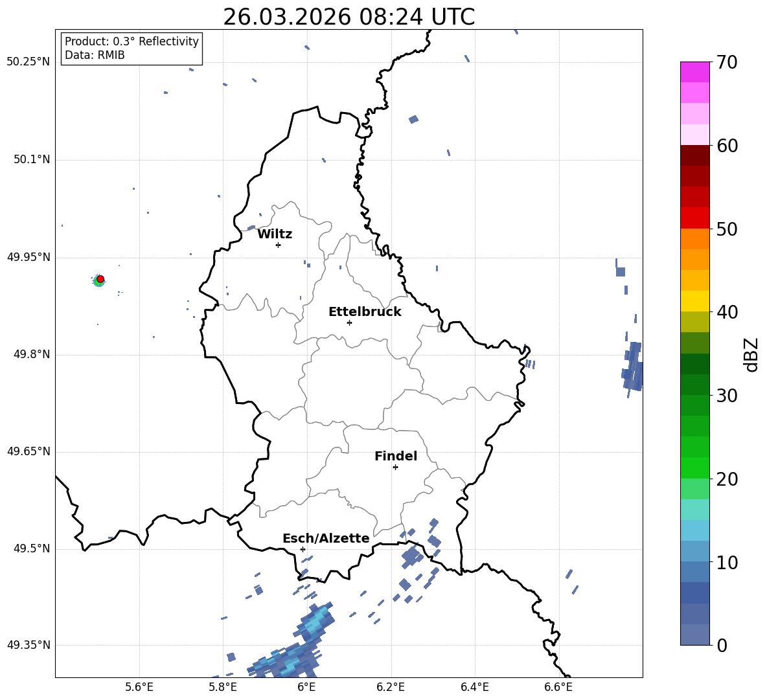Click the 6.6°E longitude label
Viewport: 767px width, 700px height.
(x=558, y=687)
